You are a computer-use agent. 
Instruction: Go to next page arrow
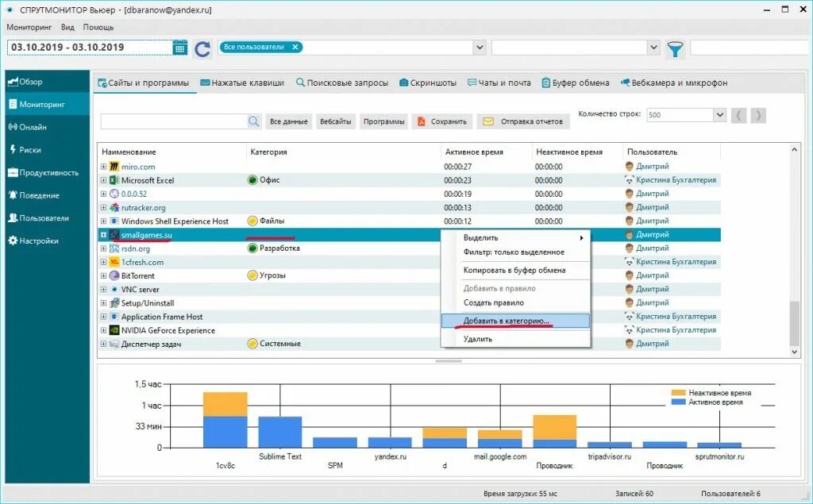click(x=758, y=115)
